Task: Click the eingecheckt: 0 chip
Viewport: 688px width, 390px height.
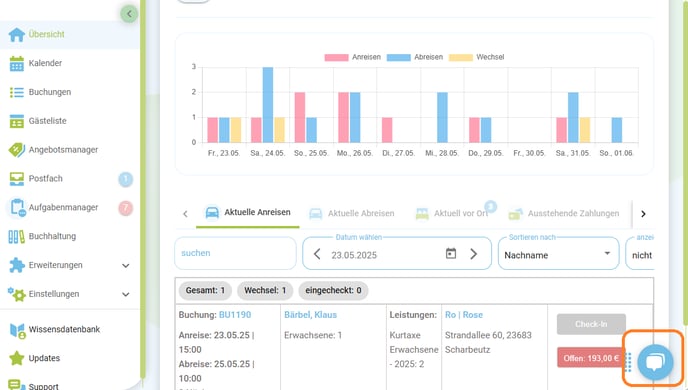Action: 333,290
